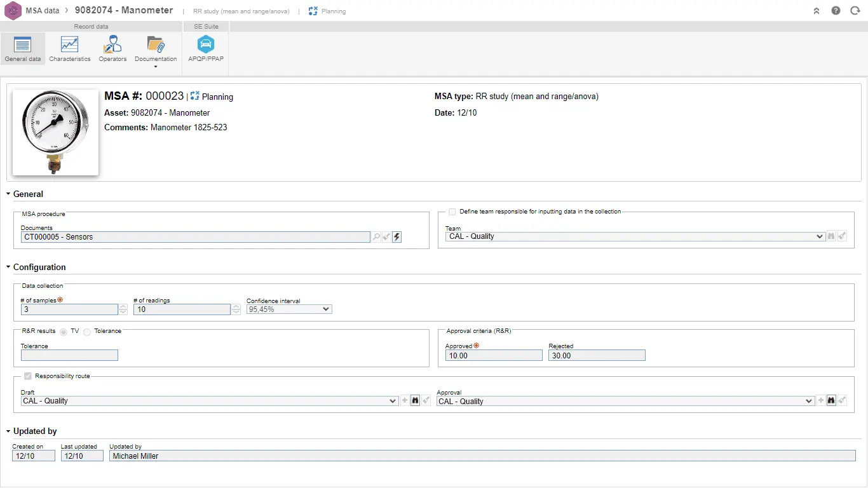
Task: Expand the Draft route dropdown
Action: 210,401
